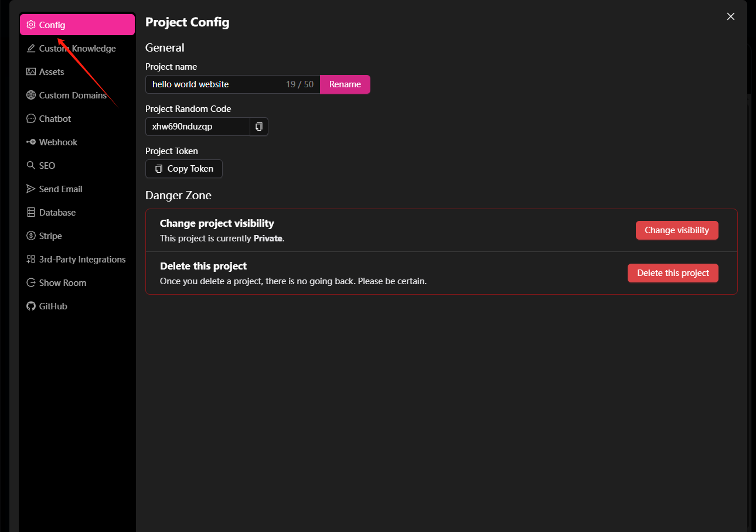Open Custom Domains globe icon
This screenshot has height=532, width=756.
(x=31, y=96)
